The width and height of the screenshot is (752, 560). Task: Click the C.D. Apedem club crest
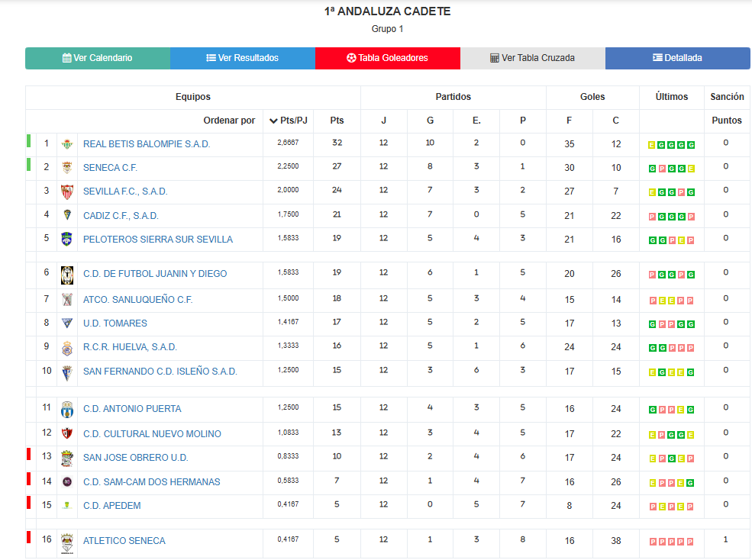[67, 505]
